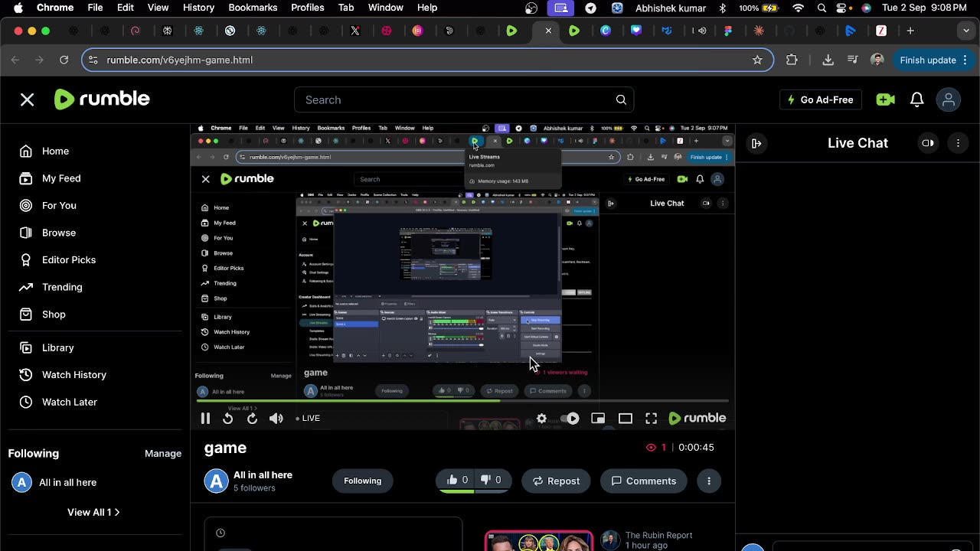Viewport: 980px width, 551px height.
Task: Rewind the video with the back icon
Action: (x=227, y=418)
